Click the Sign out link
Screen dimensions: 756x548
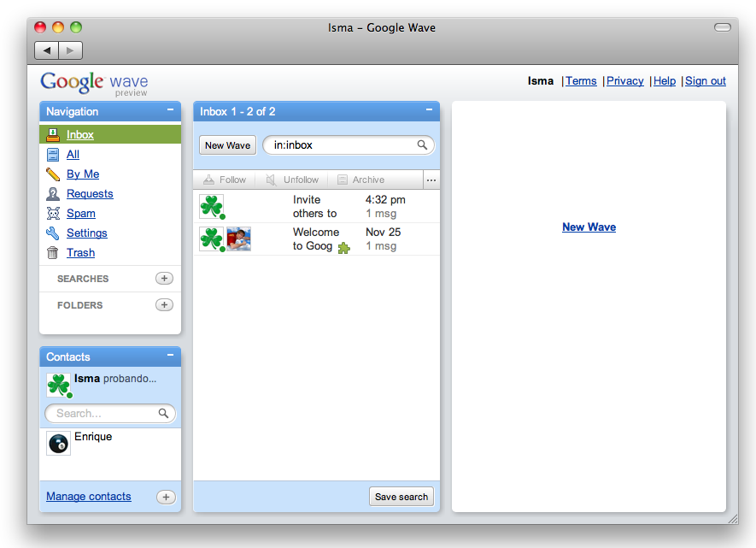point(706,81)
